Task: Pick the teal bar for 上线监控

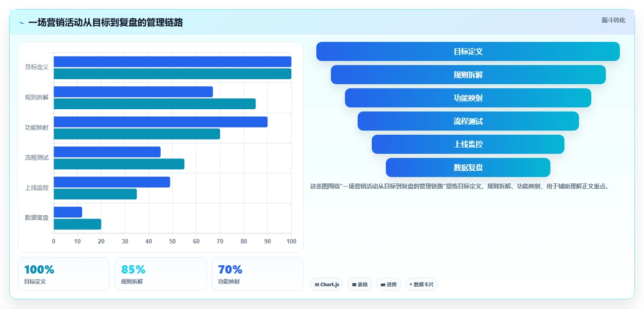Action: coord(95,194)
